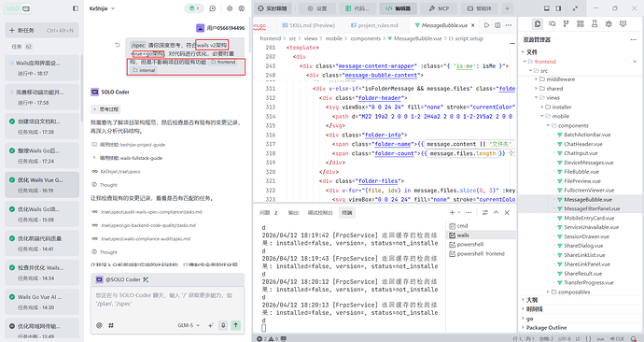The image size is (644, 342).
Task: Select the Extensions grid icon
Action: click(x=581, y=24)
